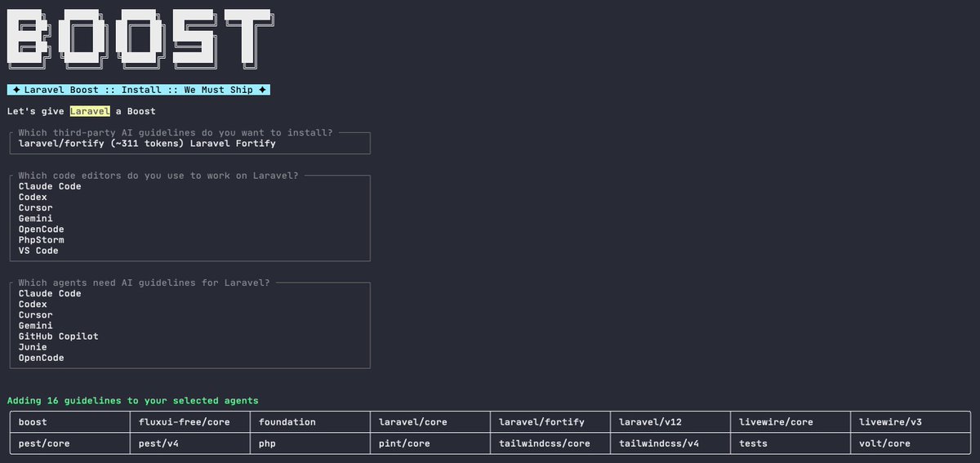Click the "pest/core" table cell
Screen dimensions: 980x463
pos(70,443)
